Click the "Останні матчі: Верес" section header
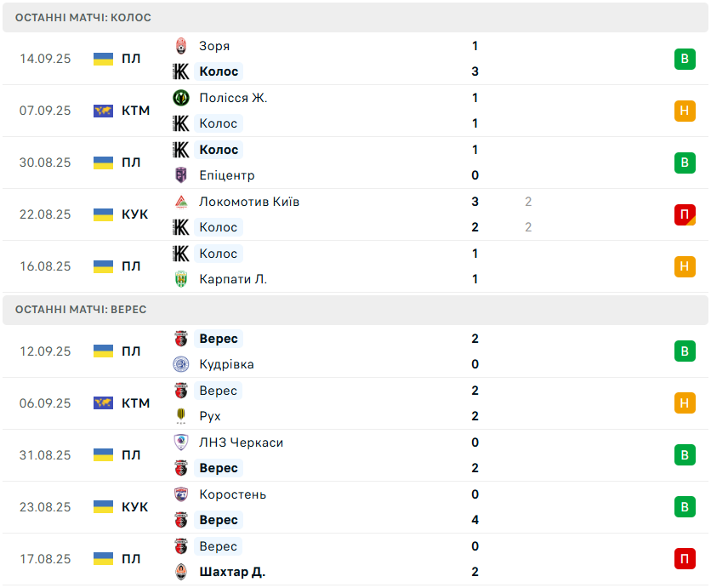Image resolution: width=711 pixels, height=588 pixels. [x=81, y=310]
